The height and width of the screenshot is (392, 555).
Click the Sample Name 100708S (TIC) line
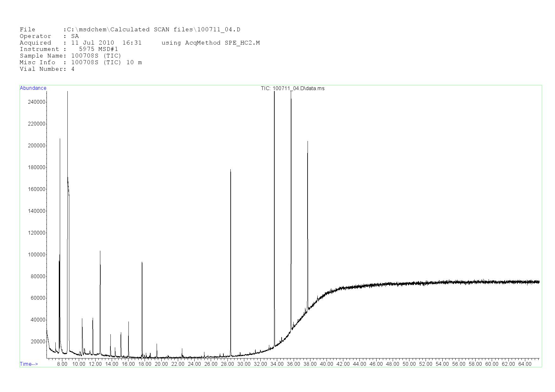pyautogui.click(x=70, y=56)
